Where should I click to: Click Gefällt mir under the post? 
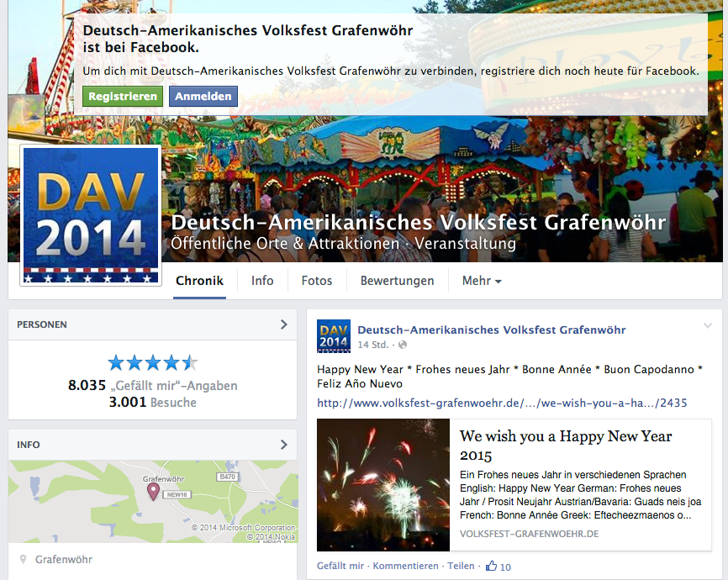pos(340,566)
